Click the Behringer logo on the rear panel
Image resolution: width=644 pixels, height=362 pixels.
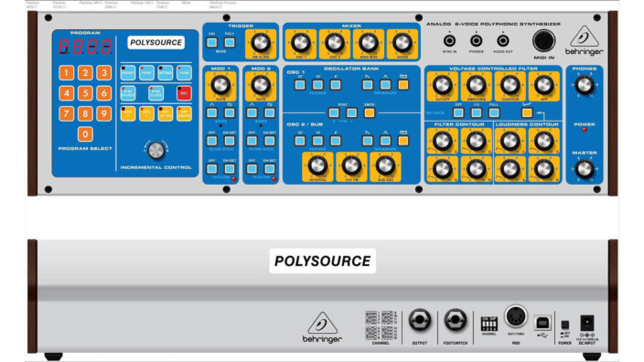tap(322, 327)
